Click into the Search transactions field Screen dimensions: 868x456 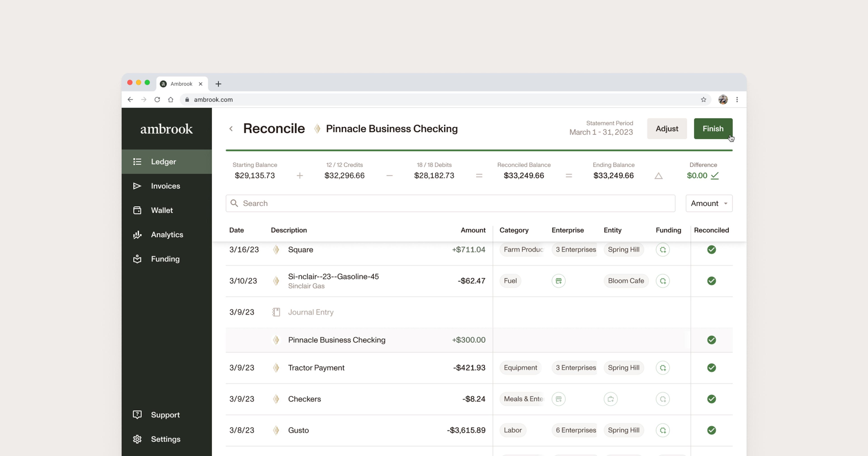point(450,203)
